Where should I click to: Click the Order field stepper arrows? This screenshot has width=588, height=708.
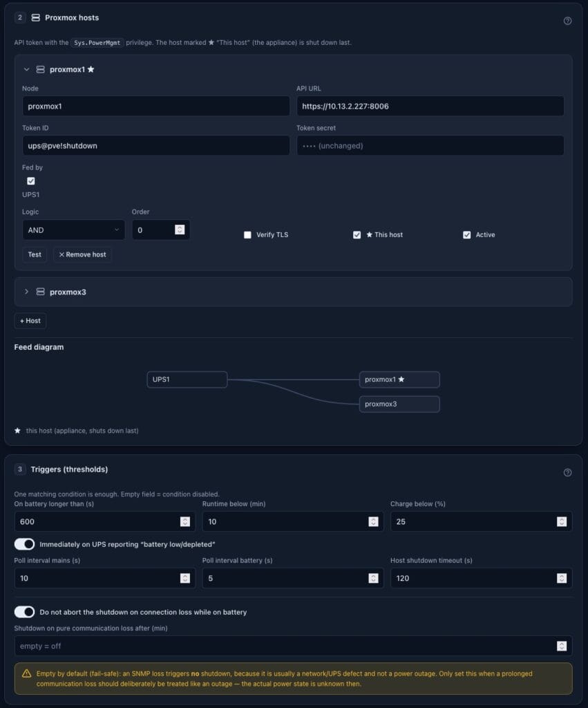point(180,230)
